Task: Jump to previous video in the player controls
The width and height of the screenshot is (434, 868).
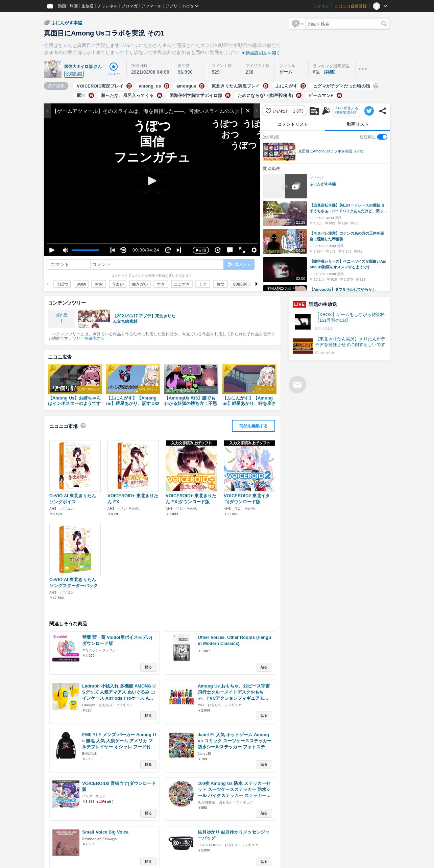Action: click(x=113, y=250)
